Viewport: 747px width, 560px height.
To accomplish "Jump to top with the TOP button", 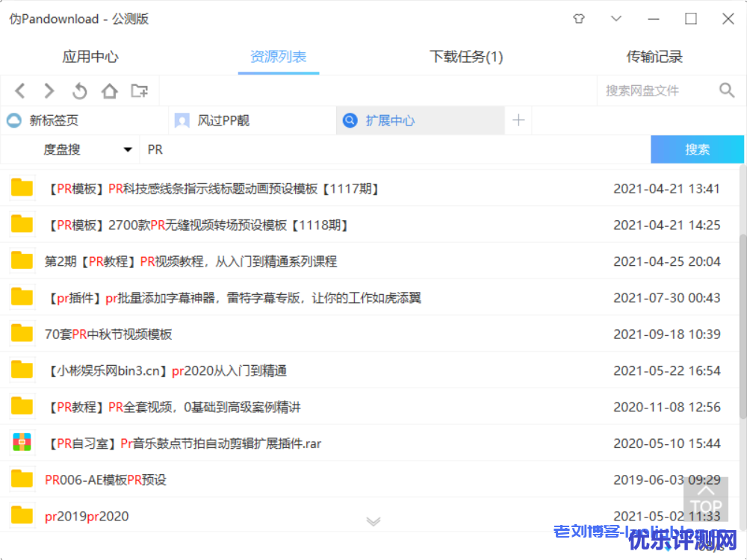I will click(x=706, y=500).
